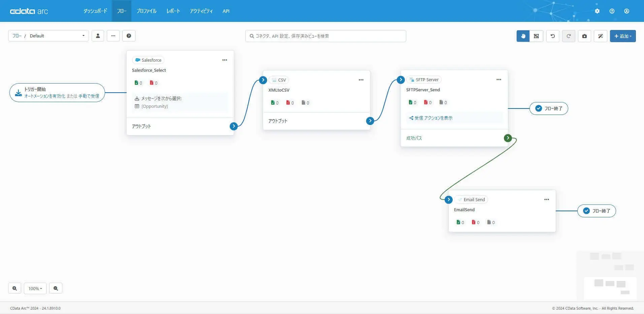This screenshot has height=314, width=644.
Task: Click XMLtoCSV input port arrow
Action: point(263,80)
